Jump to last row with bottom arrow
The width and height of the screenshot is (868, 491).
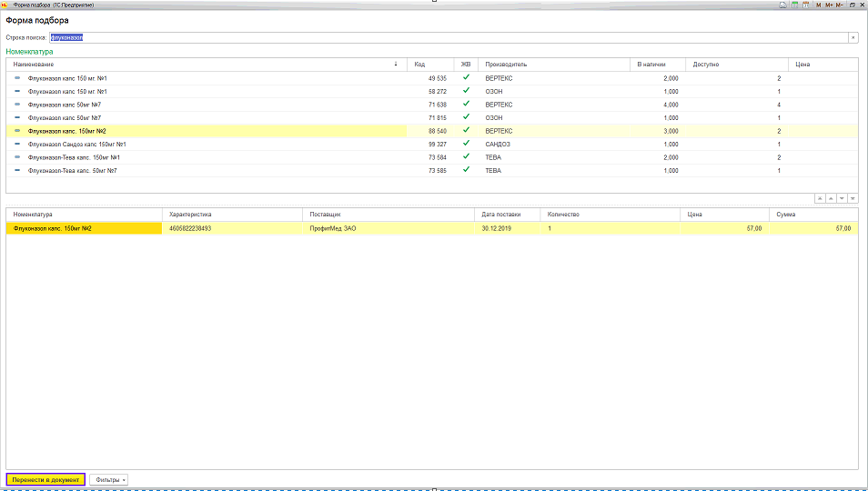pyautogui.click(x=853, y=198)
